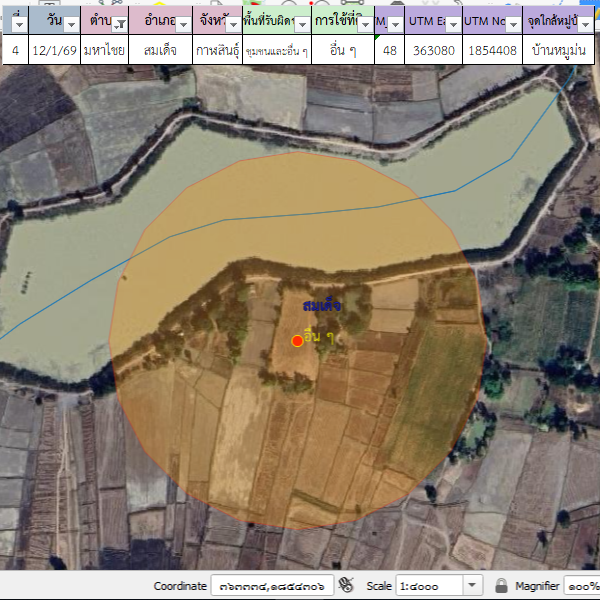Toggle the lock scale icon
This screenshot has width=600, height=600.
[x=501, y=585]
